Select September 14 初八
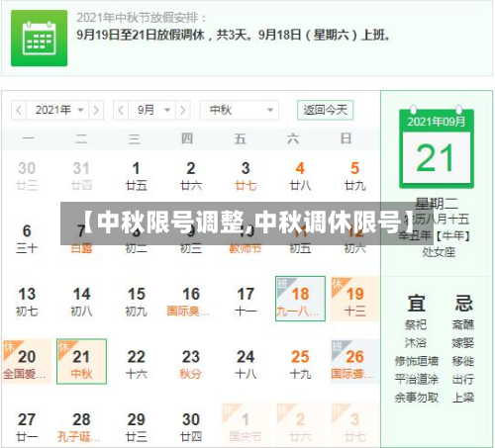The image size is (495, 448). 81,302
